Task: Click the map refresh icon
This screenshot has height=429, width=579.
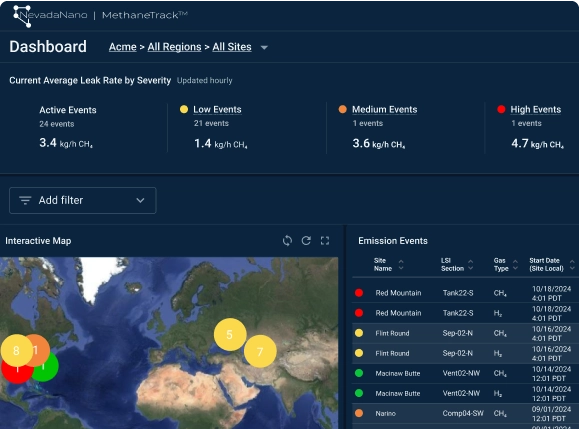Action: click(x=306, y=241)
